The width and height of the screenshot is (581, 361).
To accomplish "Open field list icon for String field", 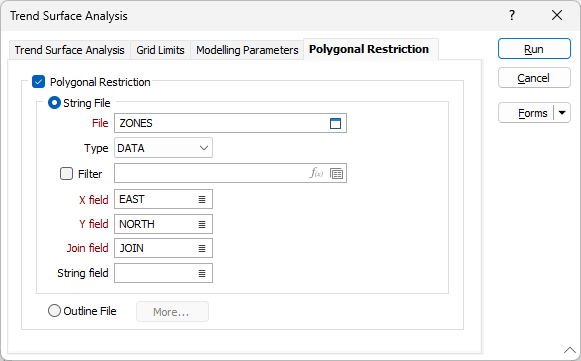I will click(202, 274).
